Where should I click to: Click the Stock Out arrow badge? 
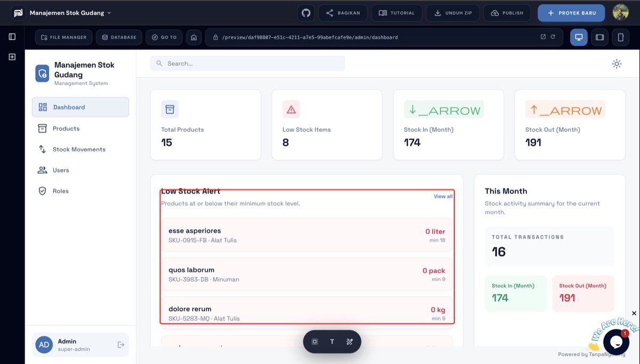tap(565, 110)
